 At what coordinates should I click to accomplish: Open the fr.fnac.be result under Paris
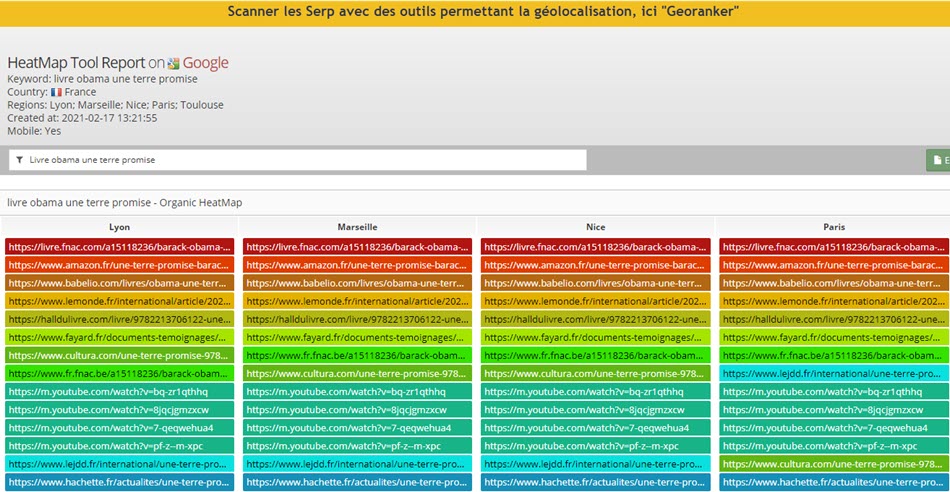[x=834, y=356]
